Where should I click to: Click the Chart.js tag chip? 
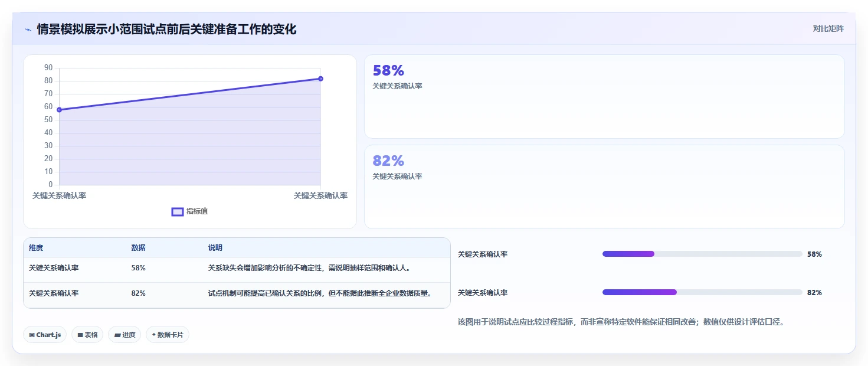coord(45,335)
